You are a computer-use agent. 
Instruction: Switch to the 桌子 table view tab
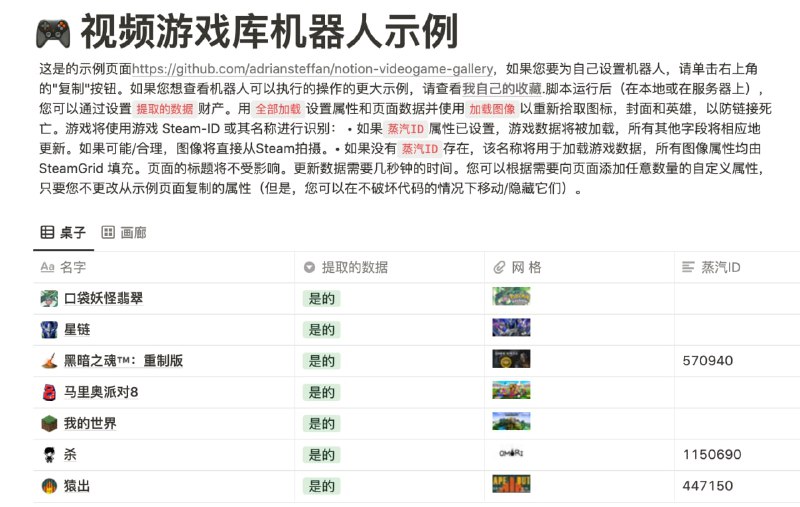63,233
